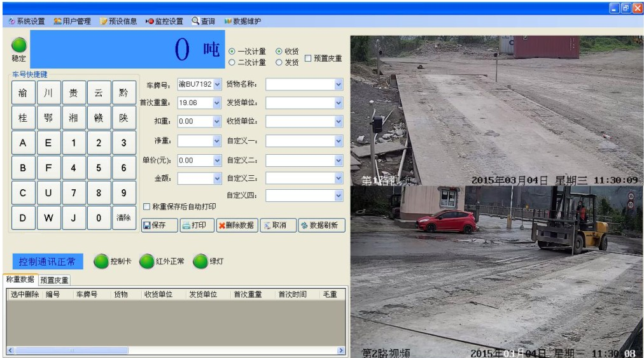This screenshot has width=644, height=358.
Task: Select the 二次计量 radio button
Action: pyautogui.click(x=232, y=62)
